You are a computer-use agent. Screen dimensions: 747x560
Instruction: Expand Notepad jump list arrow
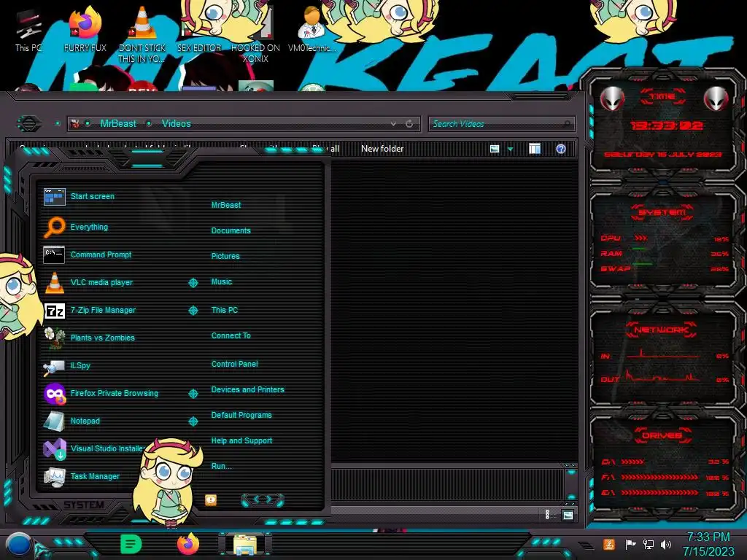point(193,421)
